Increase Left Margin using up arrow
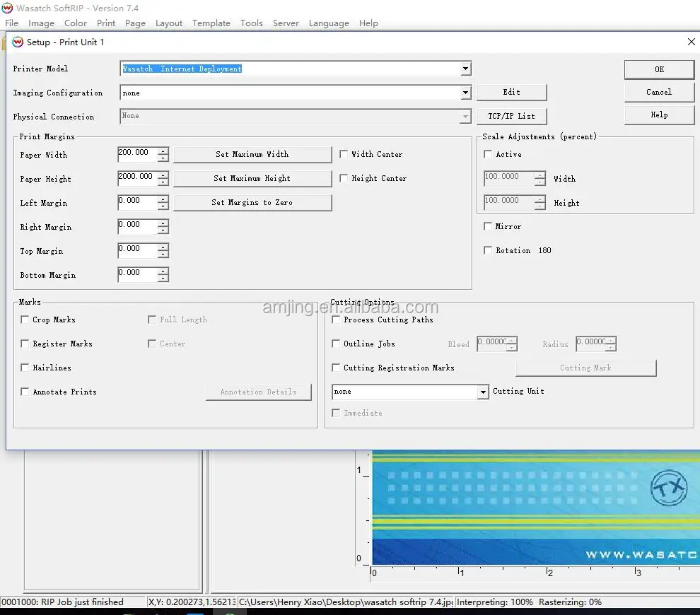The image size is (700, 615). click(x=163, y=199)
